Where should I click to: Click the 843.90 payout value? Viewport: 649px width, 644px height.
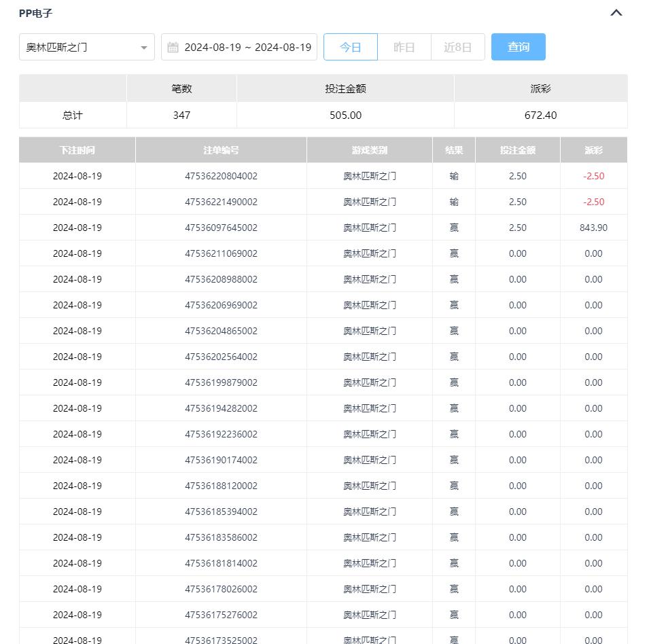(593, 228)
